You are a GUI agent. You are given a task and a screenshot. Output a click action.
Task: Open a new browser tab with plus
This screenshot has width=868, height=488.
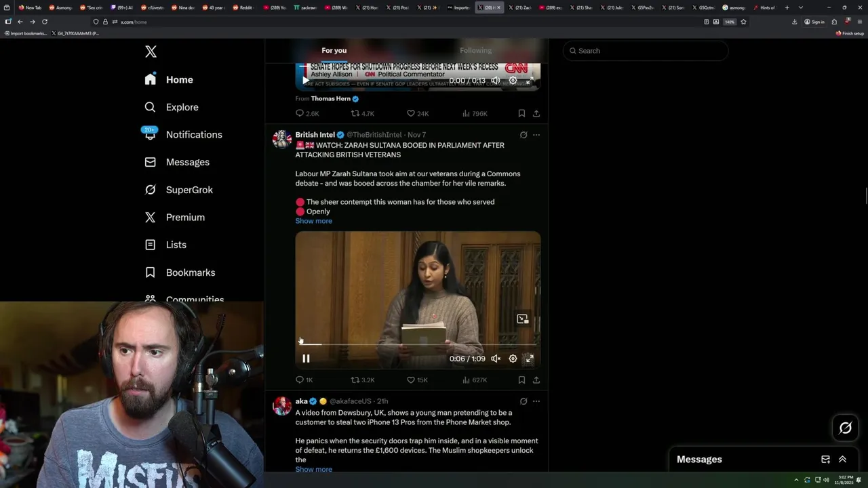787,7
